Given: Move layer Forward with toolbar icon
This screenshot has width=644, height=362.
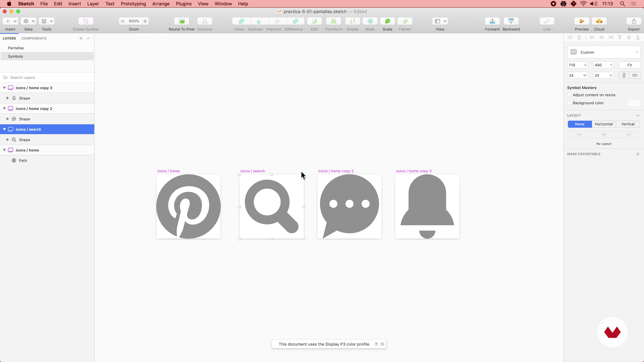Looking at the screenshot, I should [x=492, y=21].
